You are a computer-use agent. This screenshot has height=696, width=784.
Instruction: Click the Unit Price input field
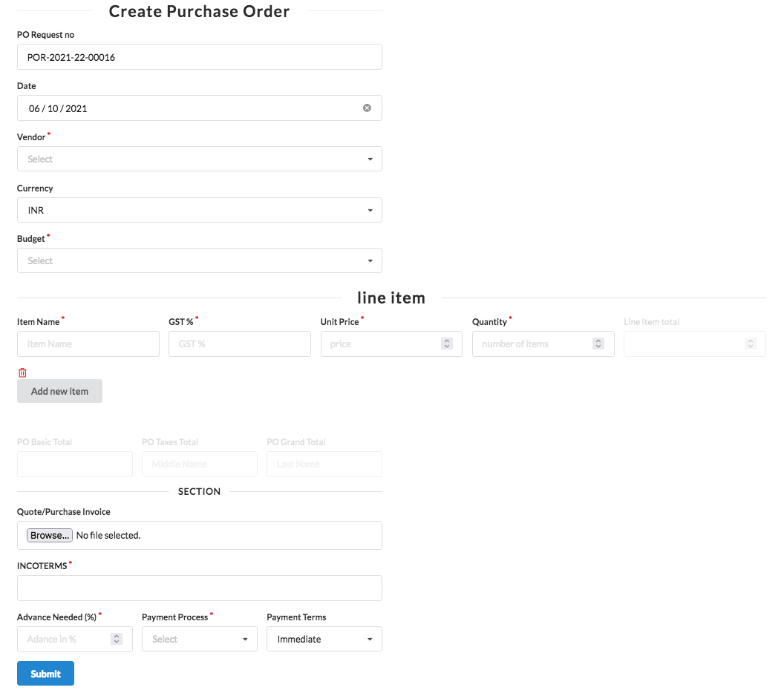coord(379,344)
